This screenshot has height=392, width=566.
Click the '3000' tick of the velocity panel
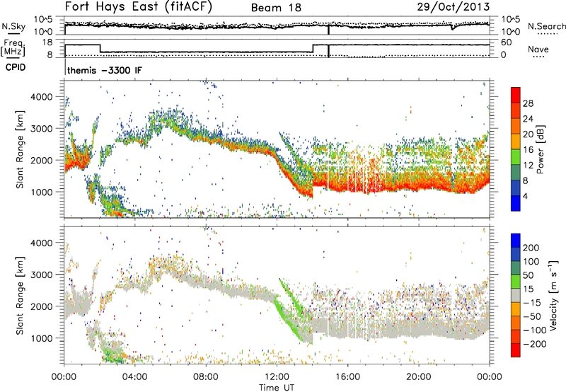(x=41, y=275)
